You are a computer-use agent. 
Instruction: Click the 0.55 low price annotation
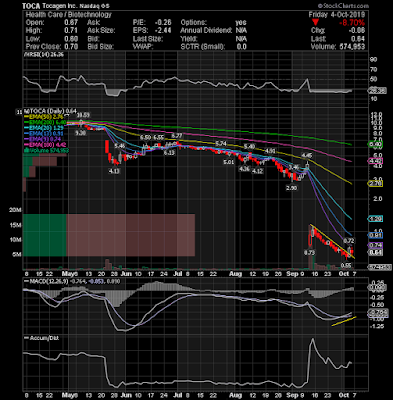(x=346, y=265)
